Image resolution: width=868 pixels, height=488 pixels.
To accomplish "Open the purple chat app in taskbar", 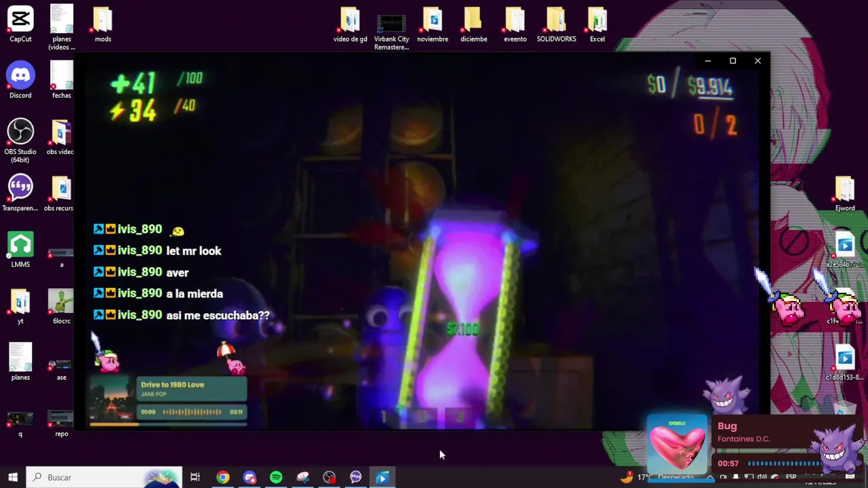I will pos(356,477).
